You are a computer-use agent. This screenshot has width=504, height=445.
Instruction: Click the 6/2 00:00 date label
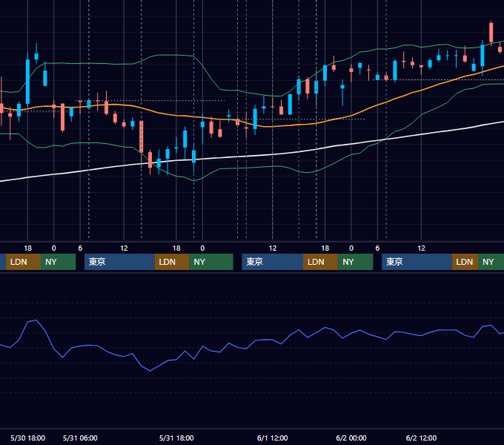coord(351,438)
